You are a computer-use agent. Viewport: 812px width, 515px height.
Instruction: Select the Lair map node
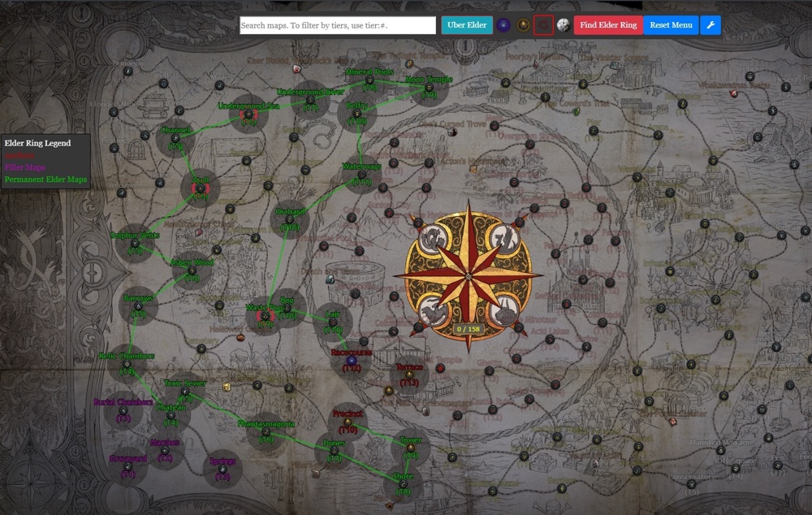(x=332, y=322)
